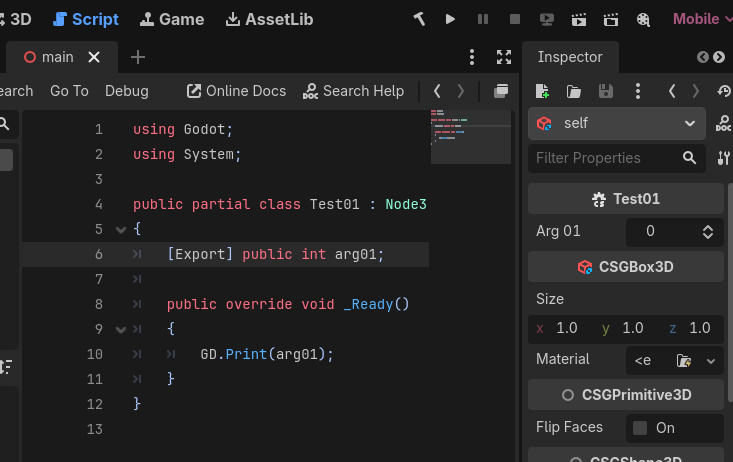Viewport: 733px width, 462px height.
Task: Open Inspector extra options three-dot menu
Action: click(x=638, y=91)
